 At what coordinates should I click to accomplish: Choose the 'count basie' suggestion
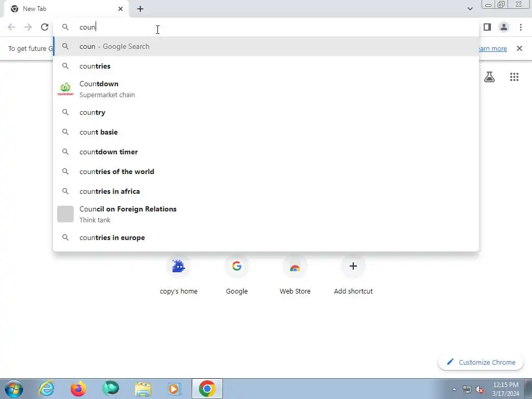click(266, 132)
